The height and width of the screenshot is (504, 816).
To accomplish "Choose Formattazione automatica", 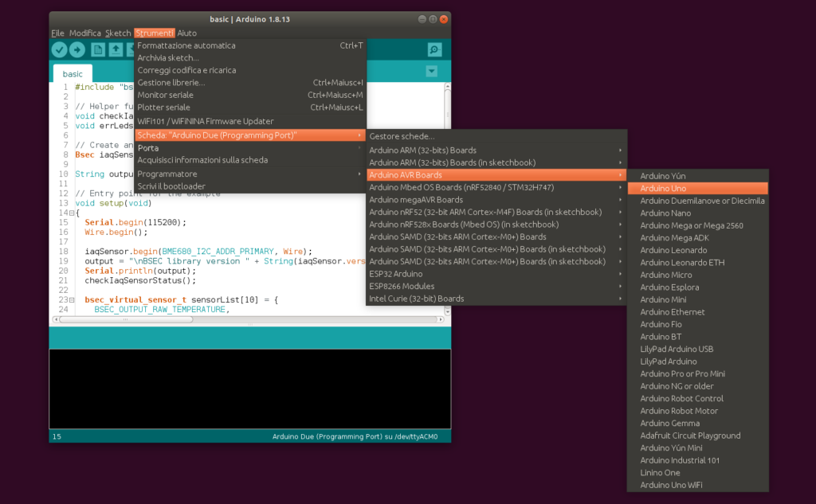I will tap(249, 45).
